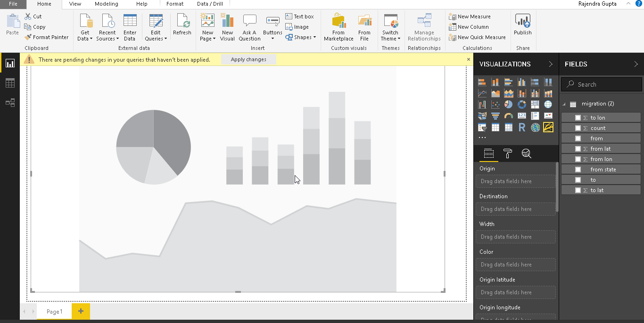Open the Buttons dropdown
644x323 pixels.
click(x=272, y=27)
